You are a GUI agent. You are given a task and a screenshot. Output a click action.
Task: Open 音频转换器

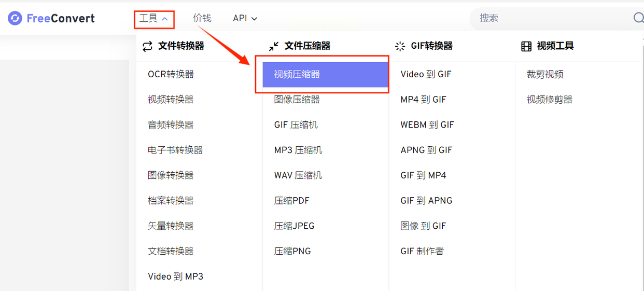click(171, 124)
